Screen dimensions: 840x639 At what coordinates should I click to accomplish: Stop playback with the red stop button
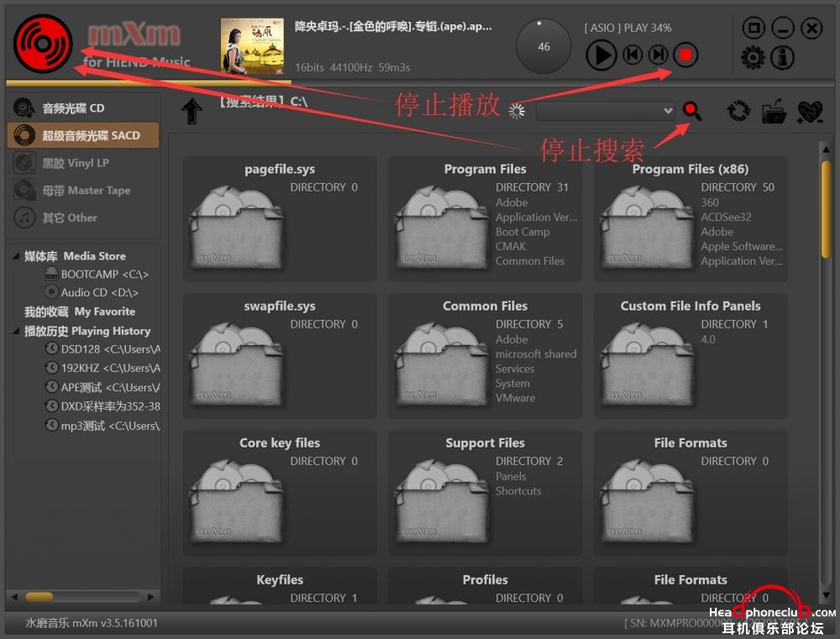[685, 55]
